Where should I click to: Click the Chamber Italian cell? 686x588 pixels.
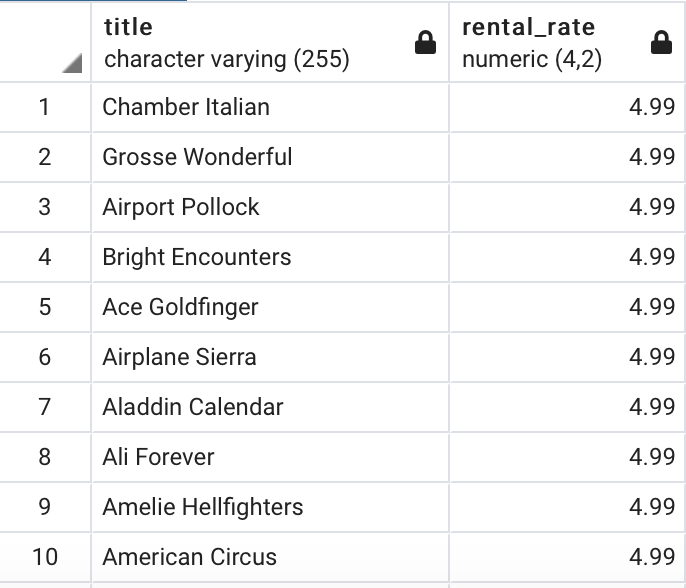point(270,107)
